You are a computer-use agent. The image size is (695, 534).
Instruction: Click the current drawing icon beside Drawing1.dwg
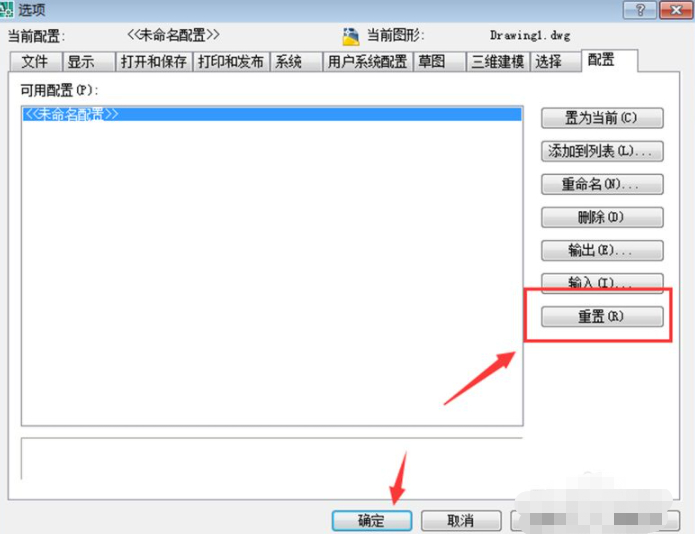(x=351, y=37)
